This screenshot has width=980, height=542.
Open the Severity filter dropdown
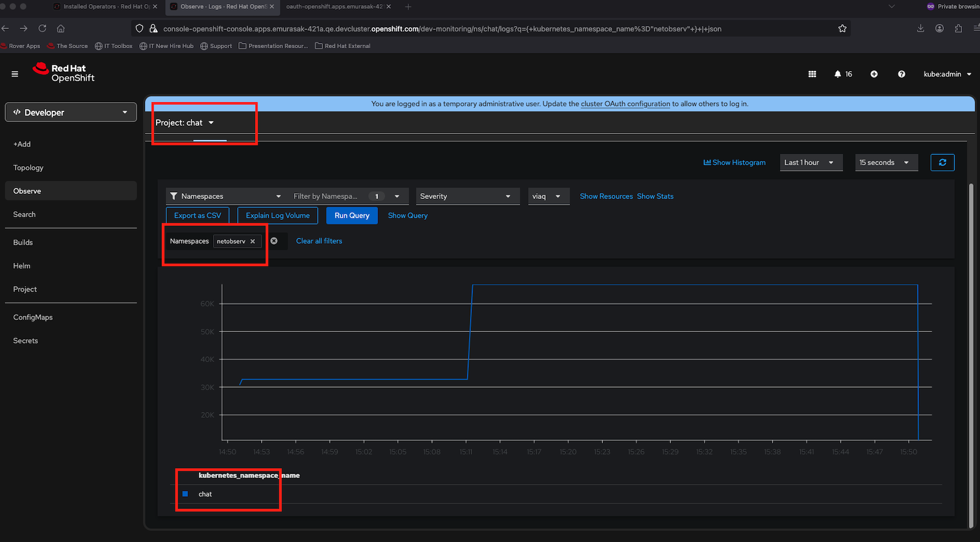[x=465, y=196]
